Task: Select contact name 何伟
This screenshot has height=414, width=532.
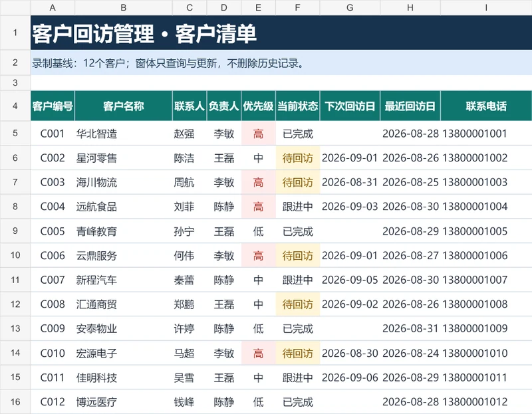Action: [190, 256]
